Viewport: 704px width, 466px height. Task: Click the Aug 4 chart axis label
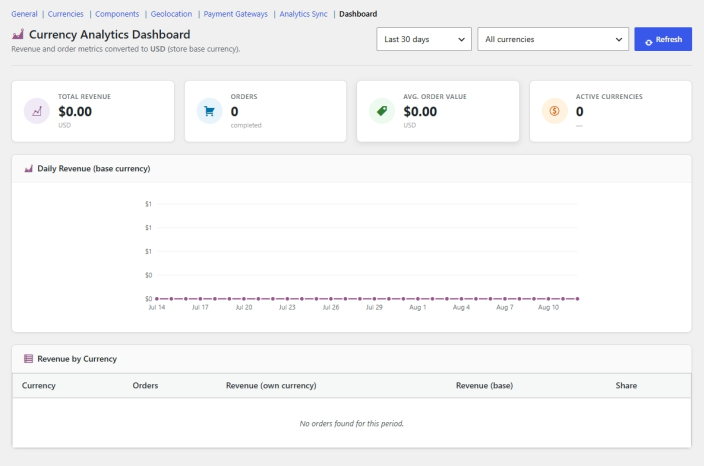(461, 308)
